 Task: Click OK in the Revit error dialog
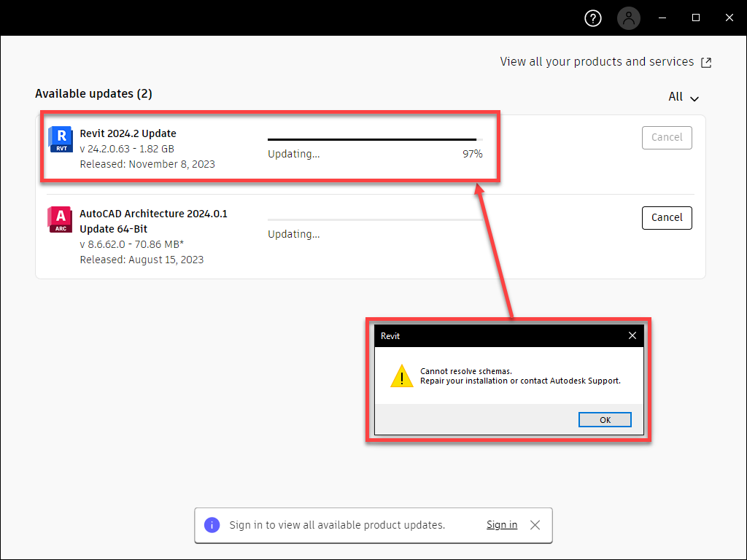(x=605, y=419)
